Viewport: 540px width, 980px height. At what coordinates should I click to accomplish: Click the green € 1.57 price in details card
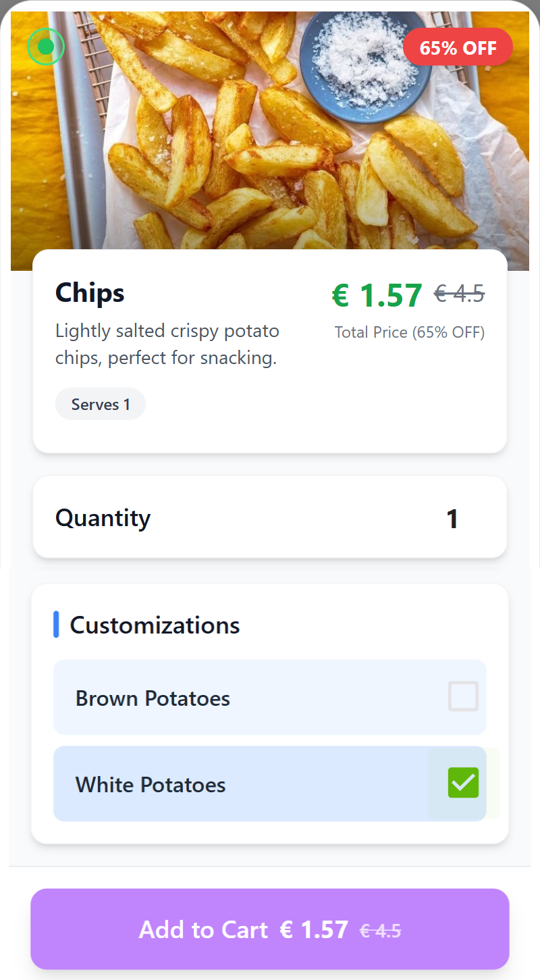[x=377, y=295]
